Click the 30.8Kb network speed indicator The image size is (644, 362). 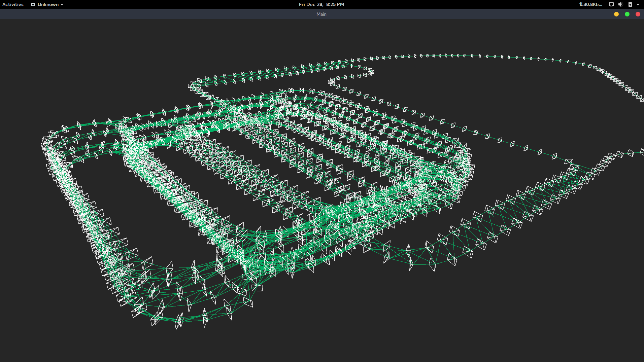590,4
